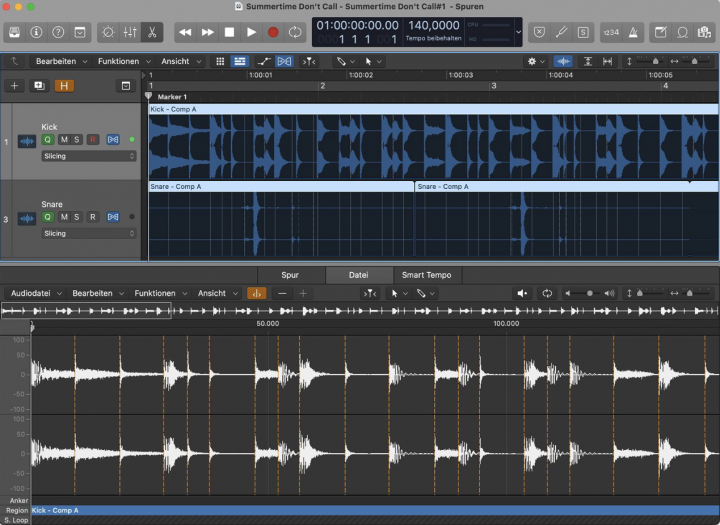
Task: Open the Note Pad icon
Action: pyautogui.click(x=661, y=32)
